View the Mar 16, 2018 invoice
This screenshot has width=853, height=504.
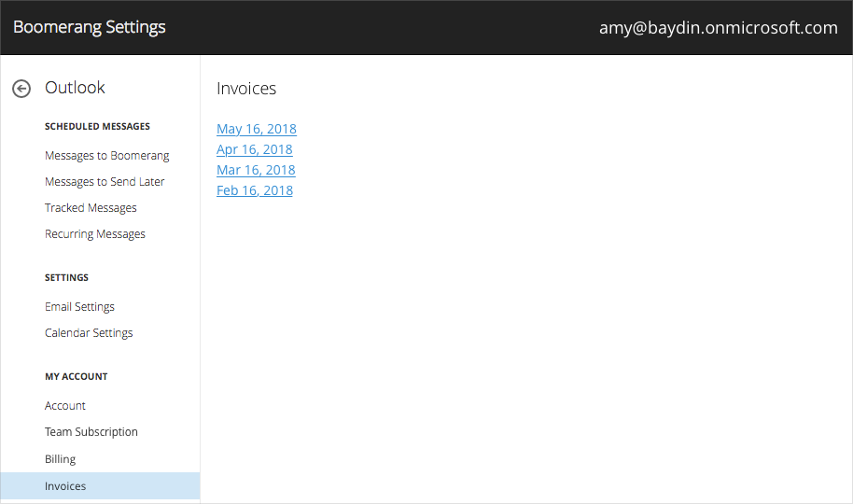[256, 170]
